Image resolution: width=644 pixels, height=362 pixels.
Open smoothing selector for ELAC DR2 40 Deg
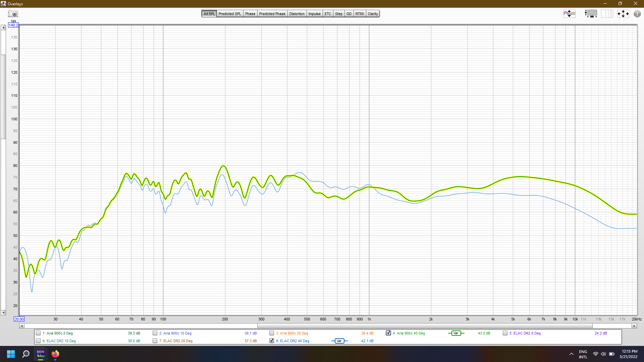pyautogui.click(x=339, y=341)
